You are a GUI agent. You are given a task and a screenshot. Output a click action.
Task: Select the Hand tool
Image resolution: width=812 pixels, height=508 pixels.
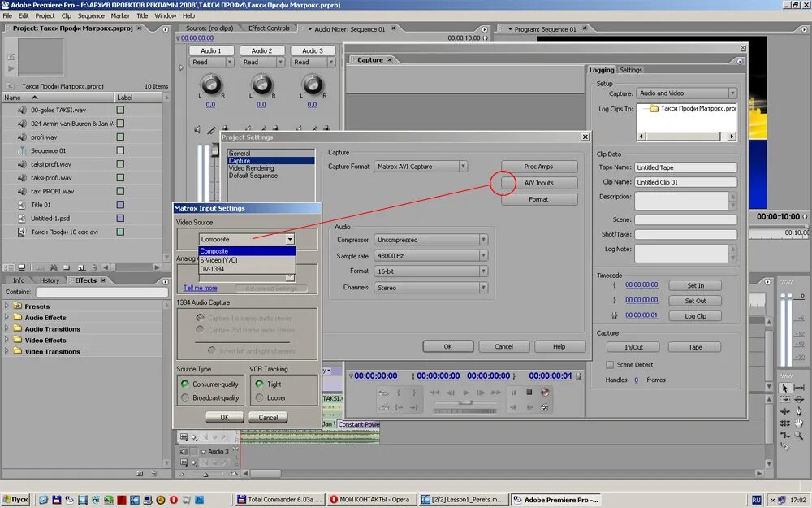(x=799, y=423)
